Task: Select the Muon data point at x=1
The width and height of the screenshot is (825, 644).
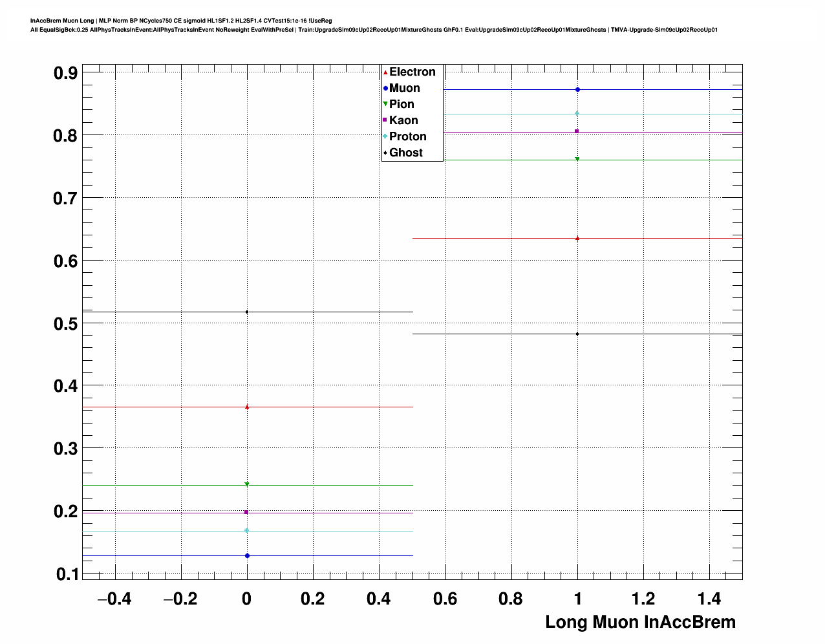Action: [577, 90]
